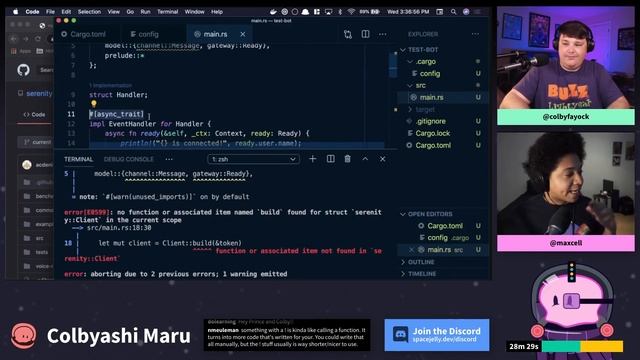The height and width of the screenshot is (360, 640).
Task: Open Spotlight search in menu bar
Action: point(453,12)
